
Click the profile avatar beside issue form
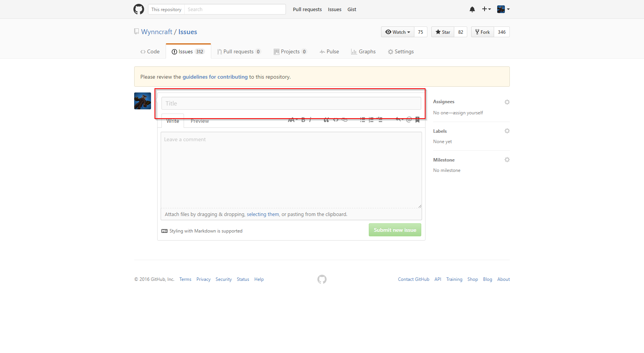143,101
